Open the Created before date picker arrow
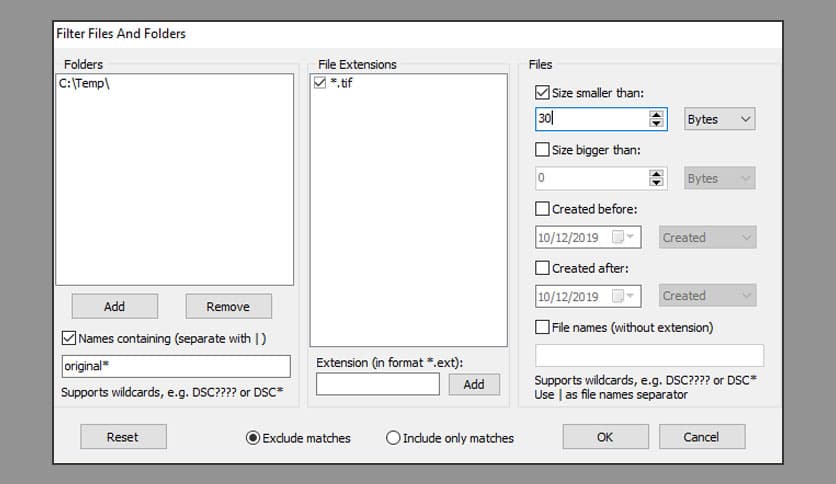The width and height of the screenshot is (836, 484). [631, 237]
